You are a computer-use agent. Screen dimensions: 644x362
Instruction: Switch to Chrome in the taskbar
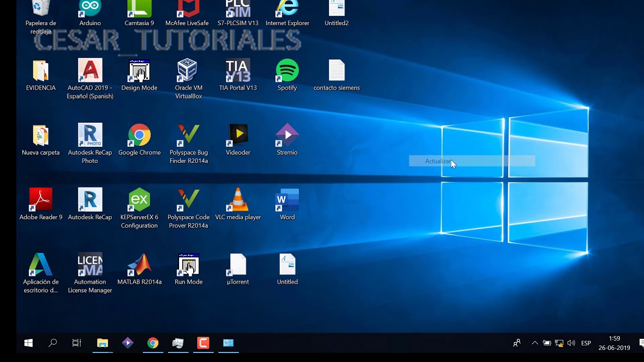click(153, 343)
